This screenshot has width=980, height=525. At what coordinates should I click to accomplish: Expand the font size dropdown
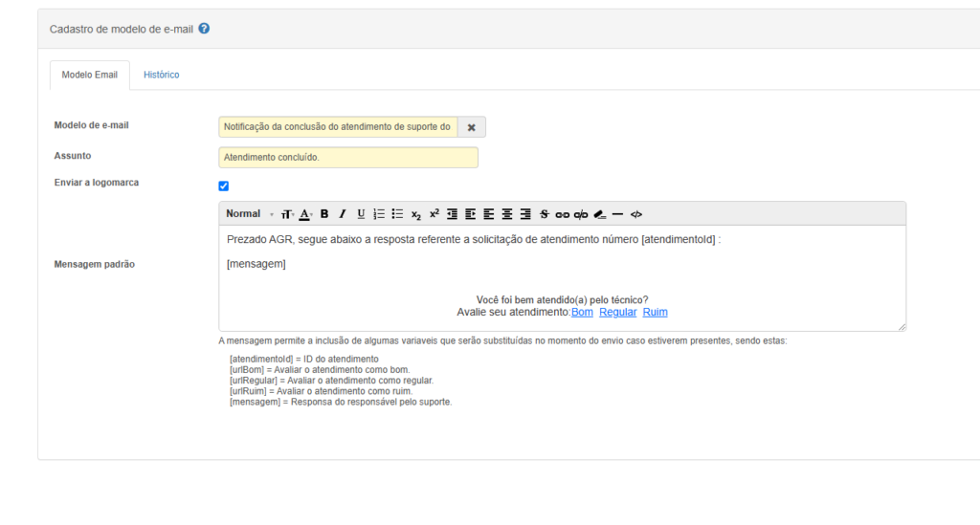[286, 214]
